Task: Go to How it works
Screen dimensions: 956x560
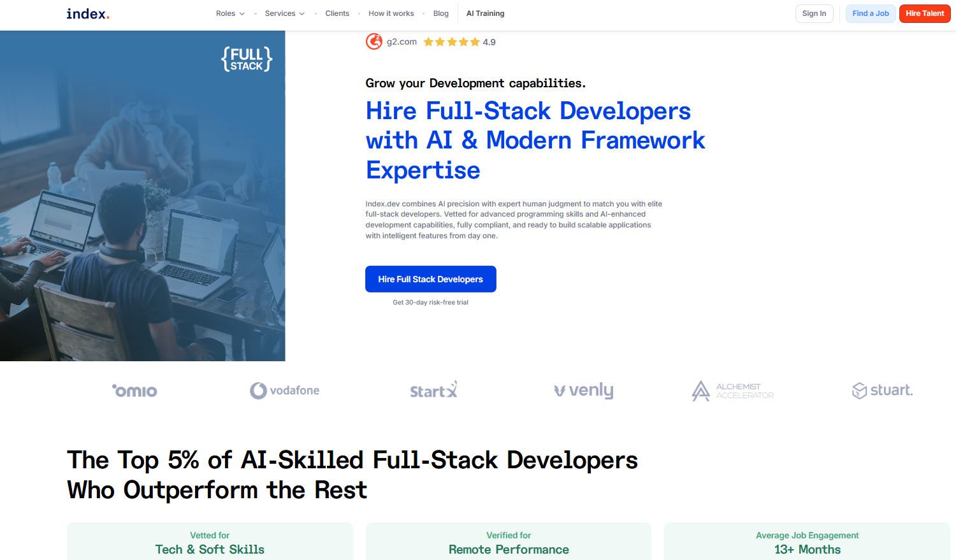Action: click(391, 13)
